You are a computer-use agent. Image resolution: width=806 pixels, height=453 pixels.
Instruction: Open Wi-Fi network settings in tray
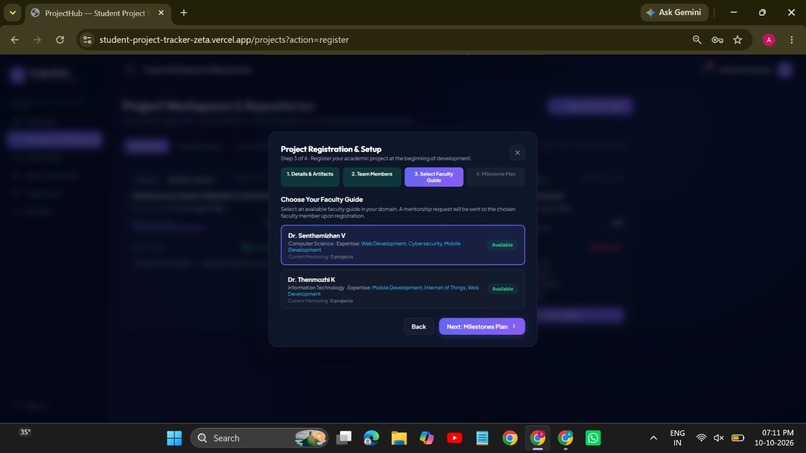coord(701,438)
